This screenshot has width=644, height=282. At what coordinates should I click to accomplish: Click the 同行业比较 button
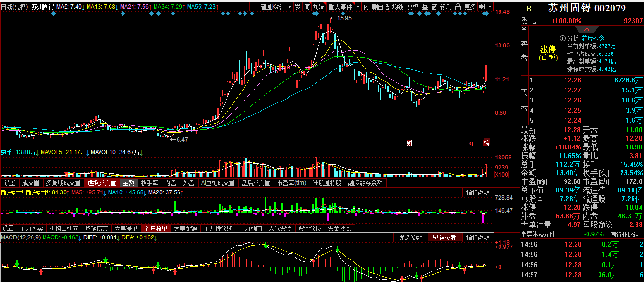(x=624, y=235)
